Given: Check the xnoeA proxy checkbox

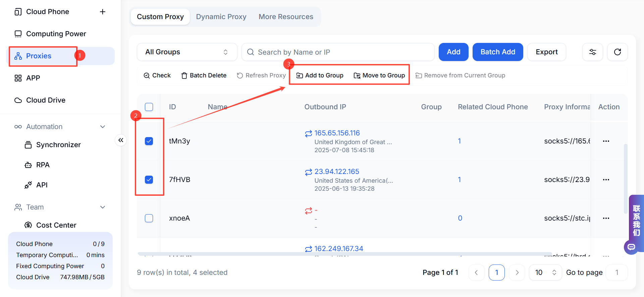Looking at the screenshot, I should point(149,218).
